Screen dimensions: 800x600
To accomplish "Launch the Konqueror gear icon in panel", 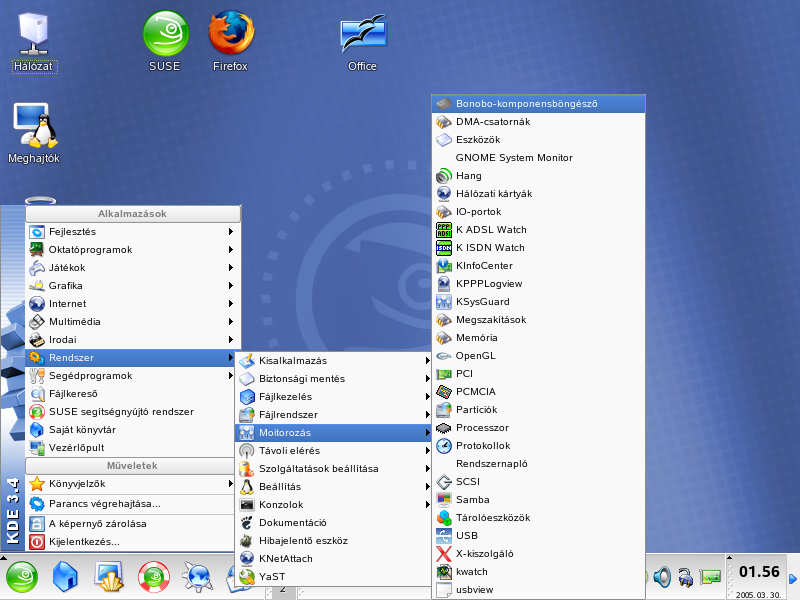I will (x=197, y=577).
